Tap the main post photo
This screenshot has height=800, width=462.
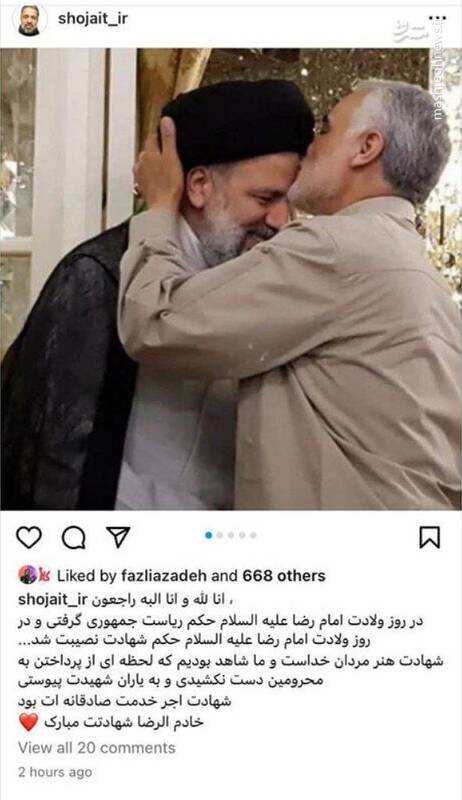[x=231, y=279]
